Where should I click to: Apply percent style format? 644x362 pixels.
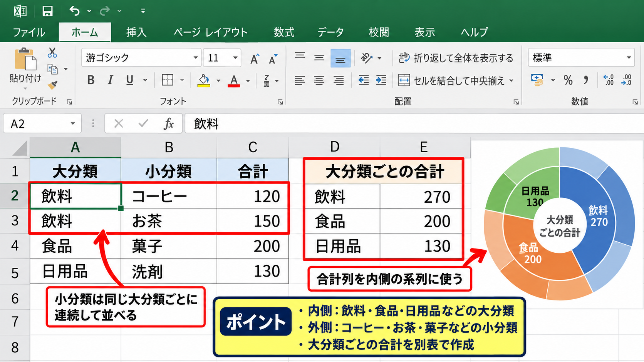tap(568, 80)
